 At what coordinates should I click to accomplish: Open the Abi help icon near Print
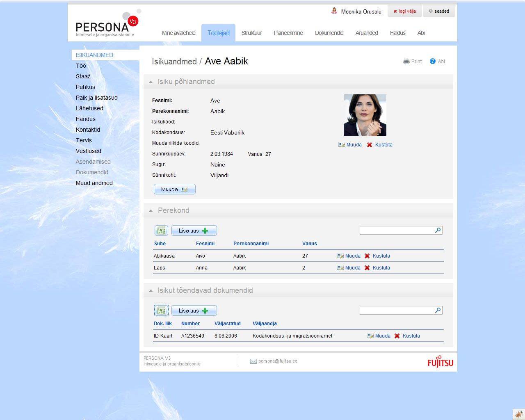[x=433, y=62]
